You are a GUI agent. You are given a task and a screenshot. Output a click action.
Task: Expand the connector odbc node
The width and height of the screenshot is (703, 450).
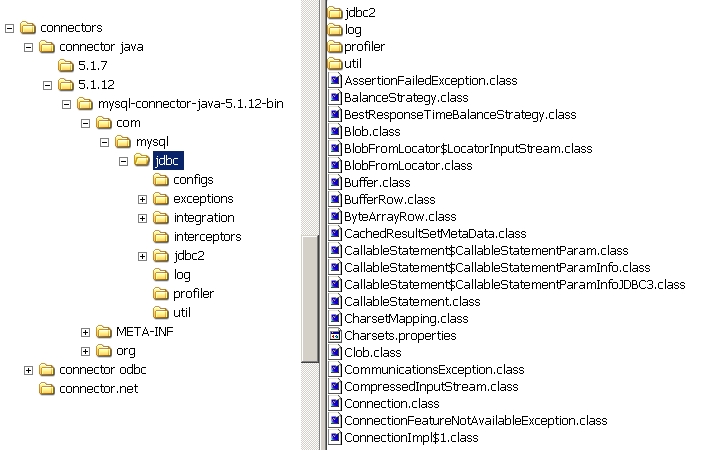(28, 370)
